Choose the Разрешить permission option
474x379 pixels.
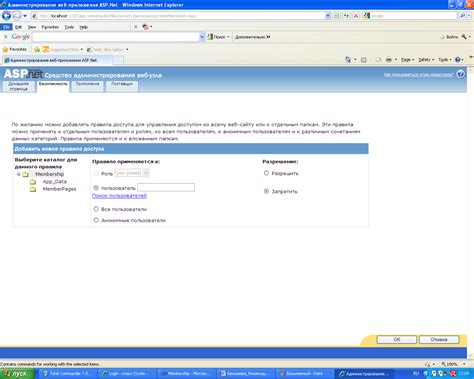266,173
